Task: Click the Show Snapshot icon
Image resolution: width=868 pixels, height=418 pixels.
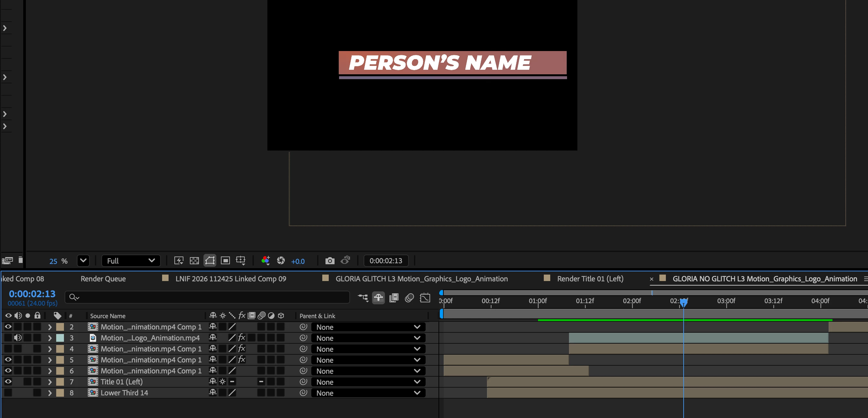Action: tap(346, 260)
